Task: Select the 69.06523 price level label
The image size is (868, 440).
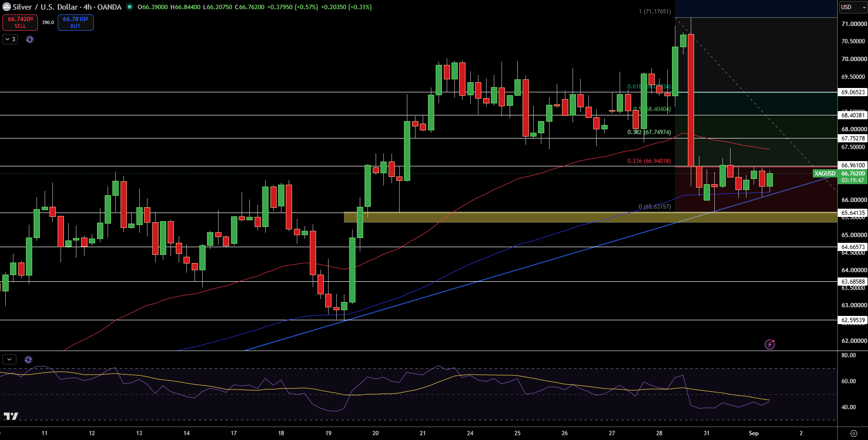Action: coord(853,92)
